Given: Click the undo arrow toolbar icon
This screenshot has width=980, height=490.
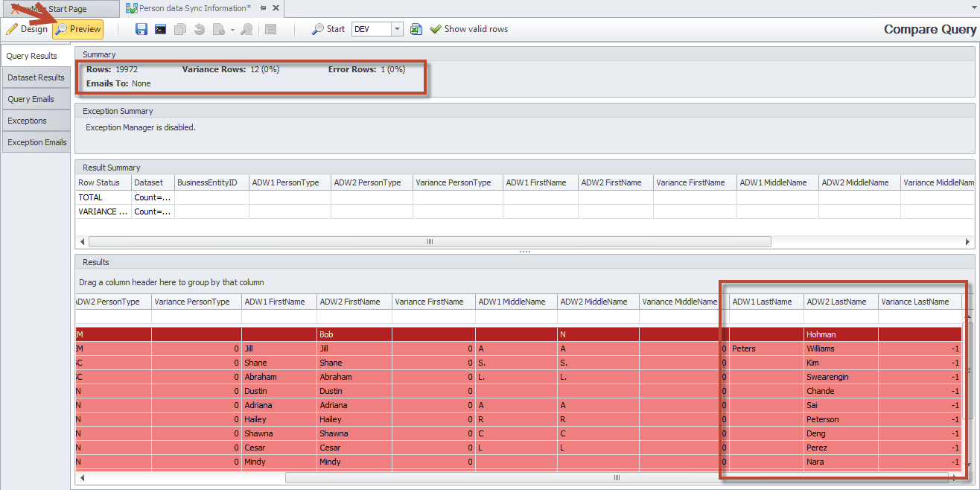Looking at the screenshot, I should [200, 29].
